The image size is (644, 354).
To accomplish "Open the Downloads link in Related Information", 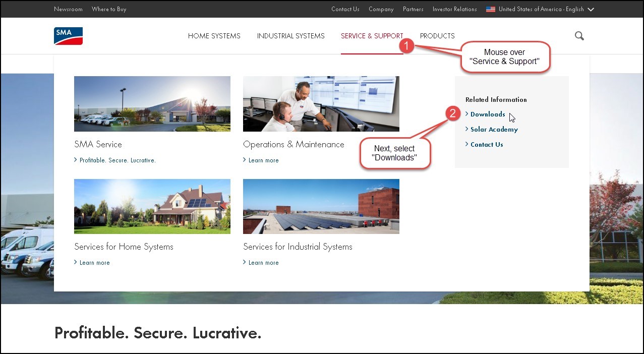I will point(487,114).
